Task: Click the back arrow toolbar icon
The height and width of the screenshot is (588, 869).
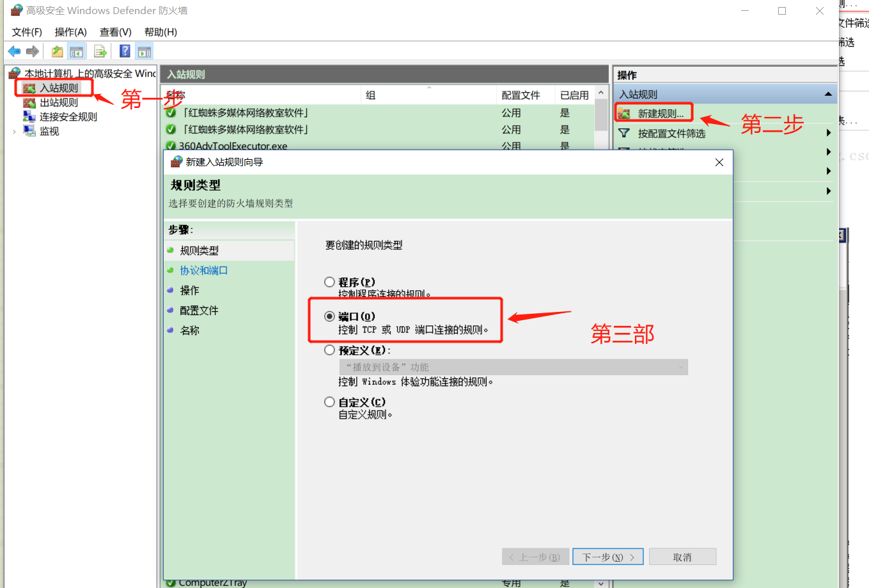Action: point(14,52)
